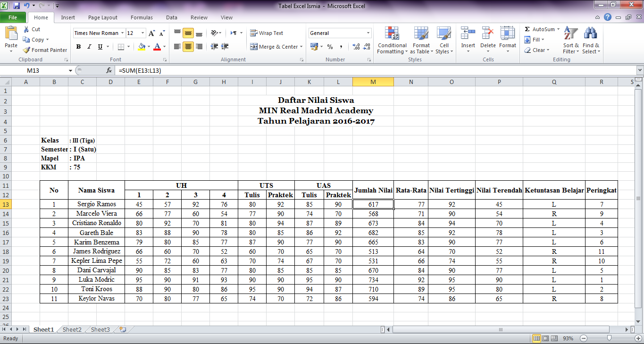Image resolution: width=644 pixels, height=344 pixels.
Task: Click the Format as Table button
Action: [x=421, y=41]
